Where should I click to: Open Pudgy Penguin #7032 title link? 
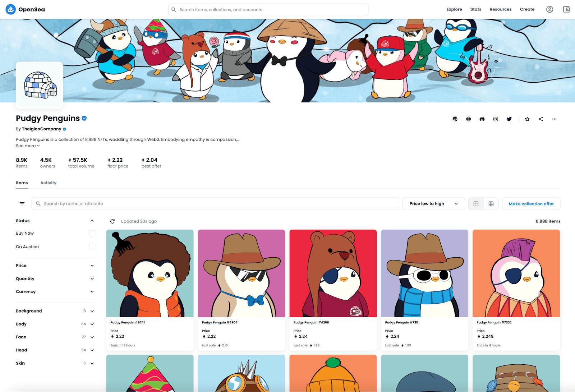click(x=494, y=323)
